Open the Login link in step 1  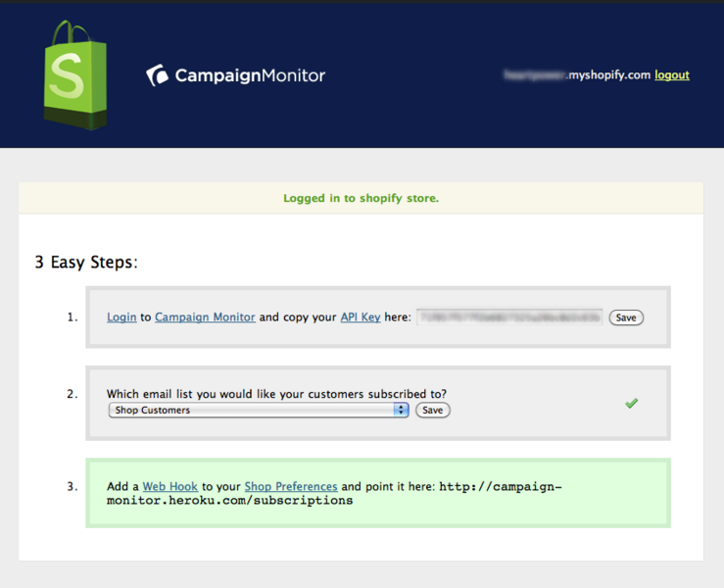tap(121, 318)
